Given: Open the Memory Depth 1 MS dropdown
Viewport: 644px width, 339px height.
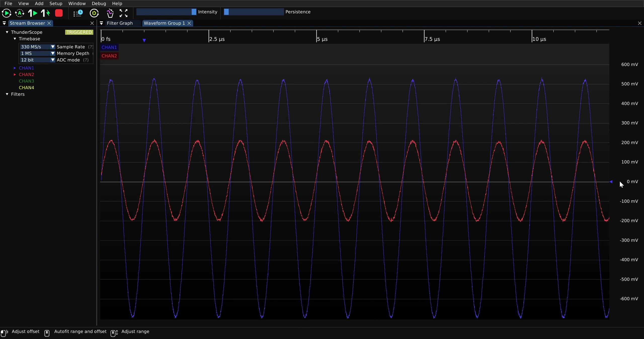Looking at the screenshot, I should click(37, 53).
